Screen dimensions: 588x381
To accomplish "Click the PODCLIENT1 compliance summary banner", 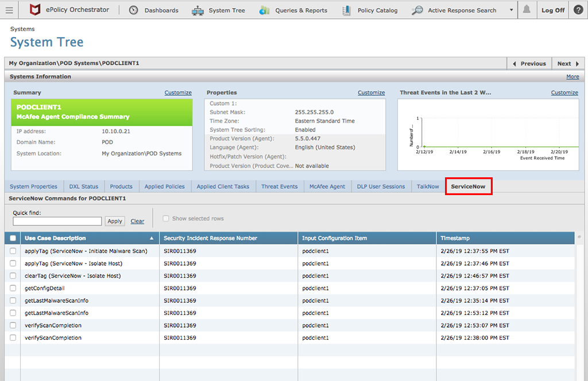I will [102, 112].
